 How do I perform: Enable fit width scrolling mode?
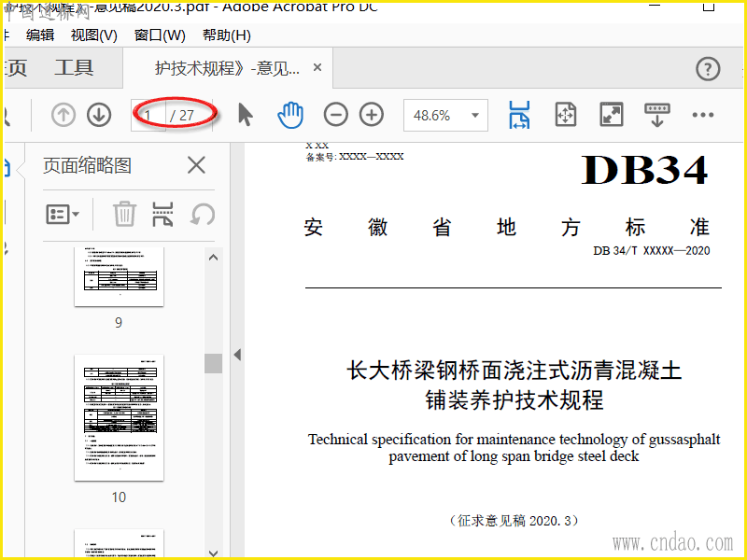(x=519, y=115)
